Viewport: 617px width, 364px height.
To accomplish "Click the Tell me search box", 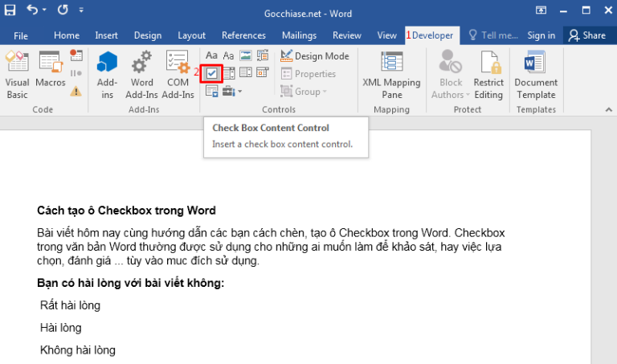I will 493,35.
